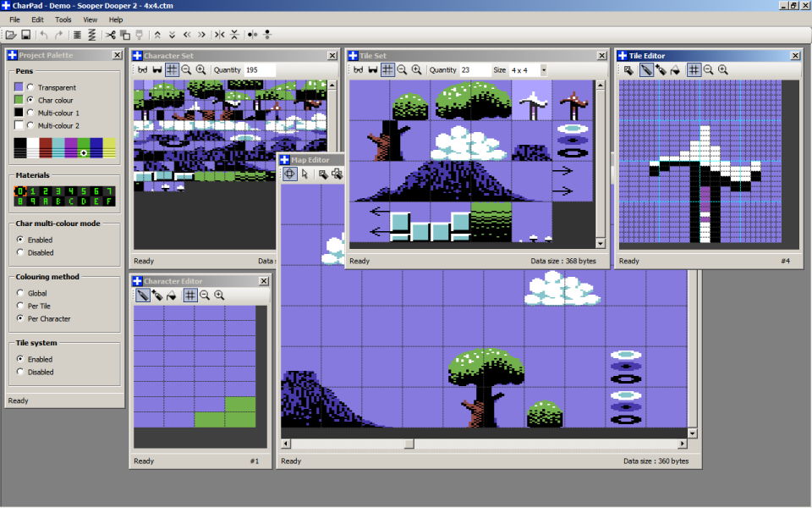This screenshot has height=508, width=812.
Task: Zoom out in Character Set window
Action: coord(186,70)
